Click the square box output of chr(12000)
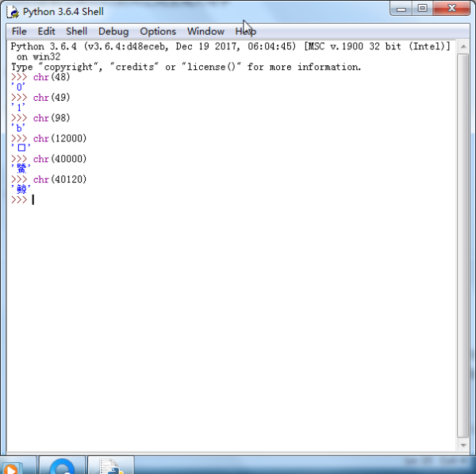Viewport: 476px width, 474px height. tap(21, 148)
